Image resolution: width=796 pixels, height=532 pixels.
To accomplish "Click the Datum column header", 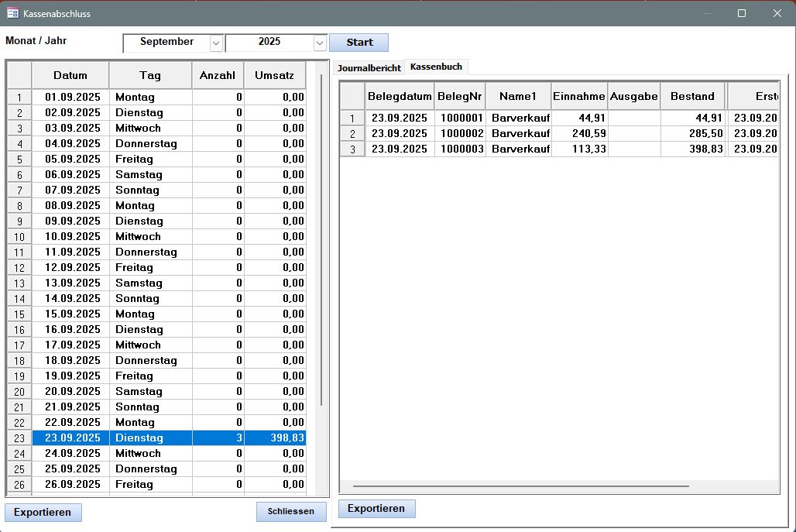I will pos(70,76).
